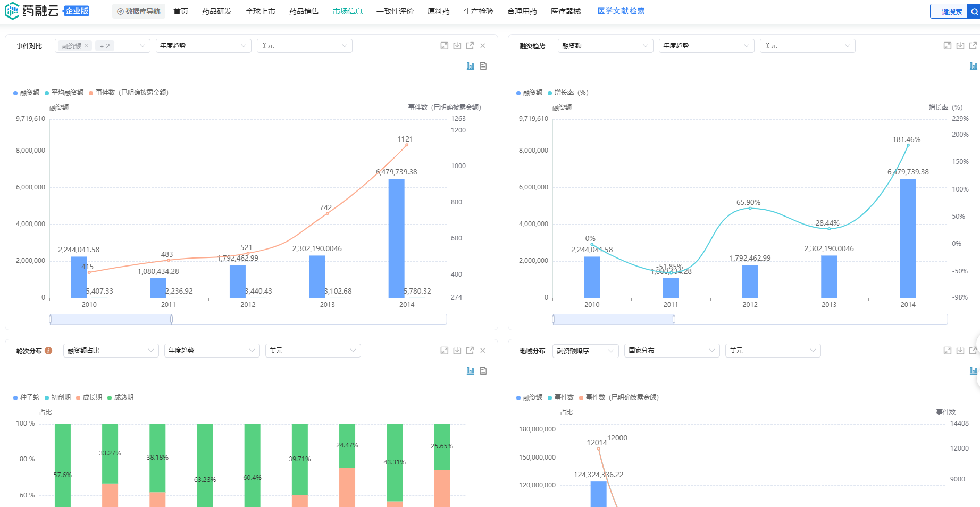
Task: Click 融资趋势 chart range slider window
Action: (614, 319)
